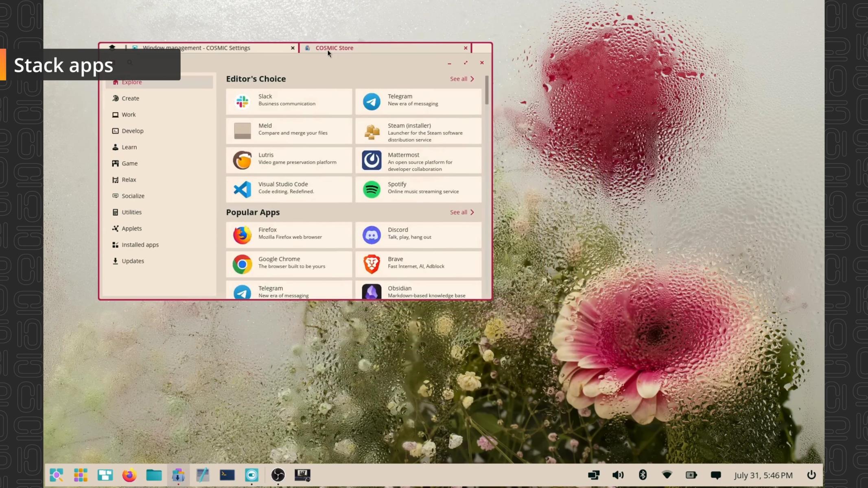Select the Game category
Image resolution: width=868 pixels, height=488 pixels.
tap(159, 163)
